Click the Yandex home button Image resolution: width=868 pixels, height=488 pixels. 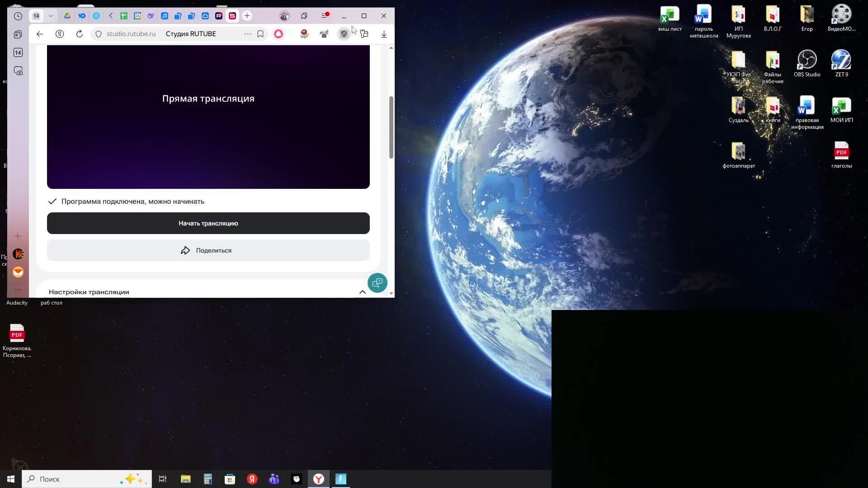60,34
